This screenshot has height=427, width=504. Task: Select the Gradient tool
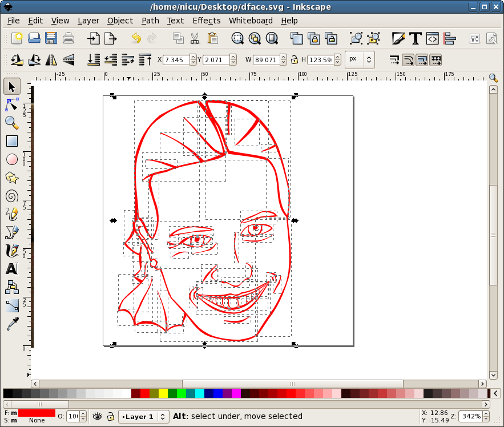pos(11,305)
